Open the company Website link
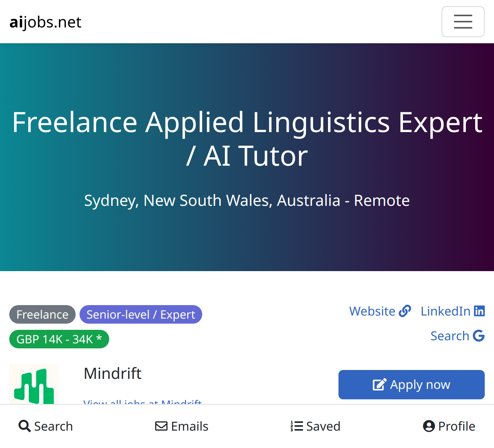Screen dimensions: 494x448 380,311
